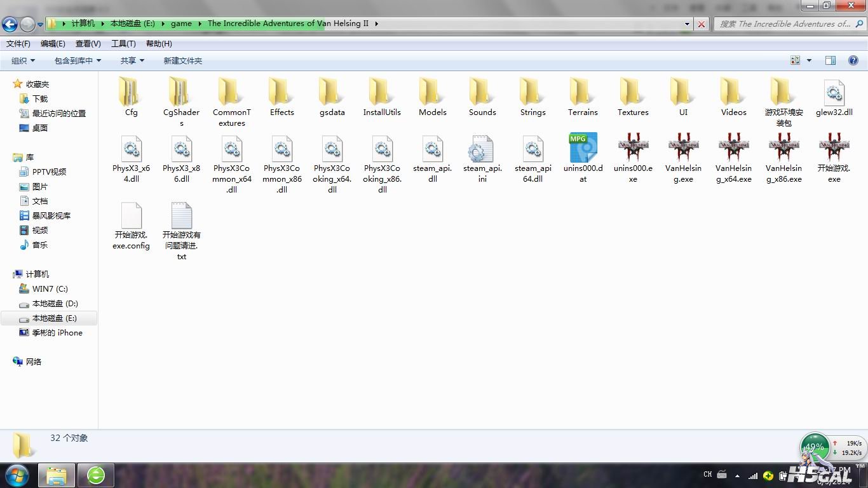The height and width of the screenshot is (488, 868).
Task: Open the 共享 dropdown menu
Action: click(x=132, y=60)
